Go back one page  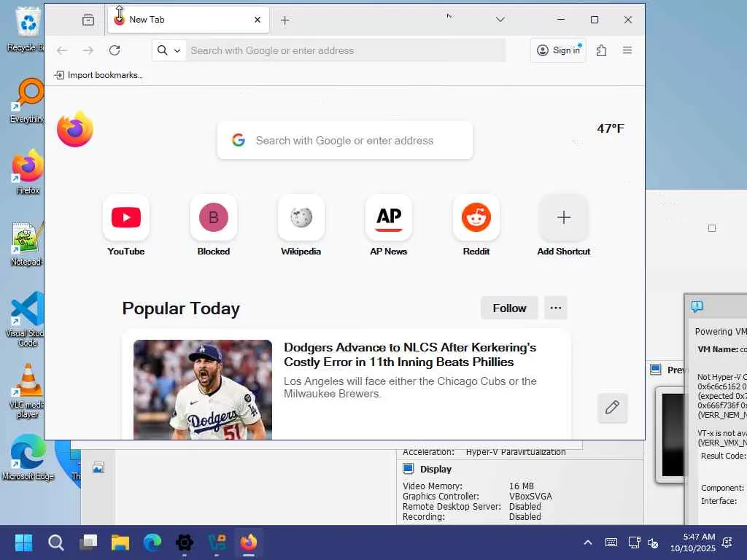(x=62, y=50)
